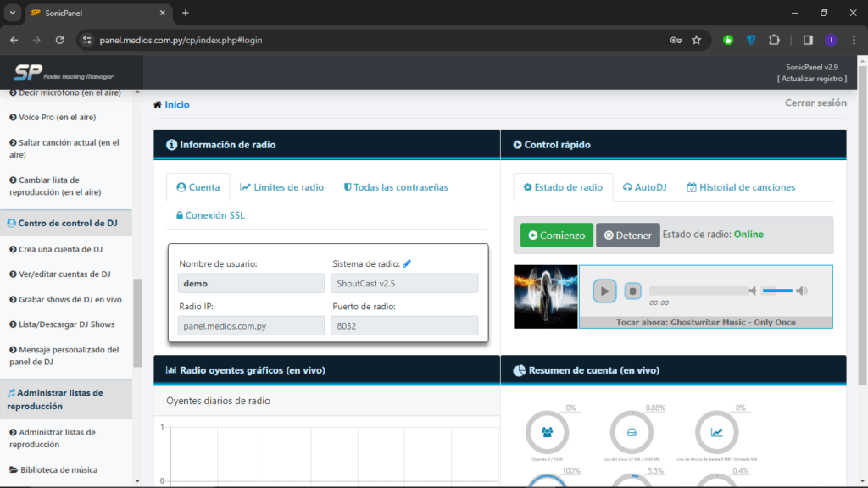Click the sidebar scroll up arrow
The width and height of the screenshot is (868, 488).
point(137,91)
